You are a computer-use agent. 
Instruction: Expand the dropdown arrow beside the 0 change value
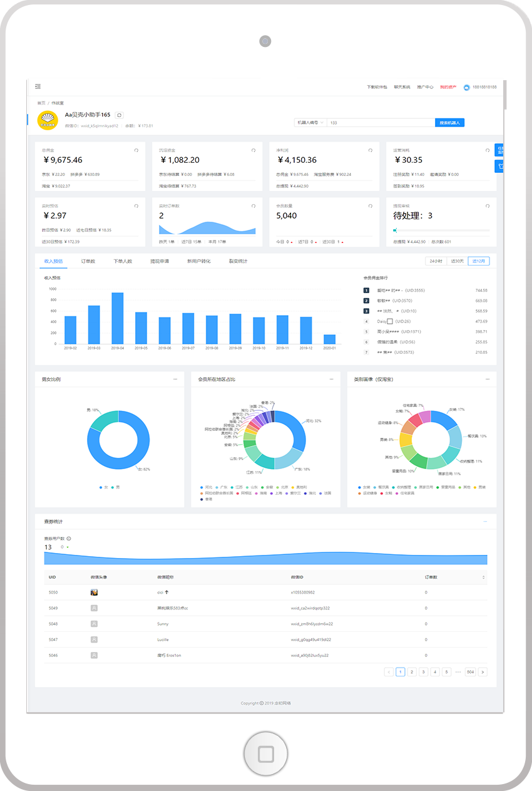tap(68, 547)
